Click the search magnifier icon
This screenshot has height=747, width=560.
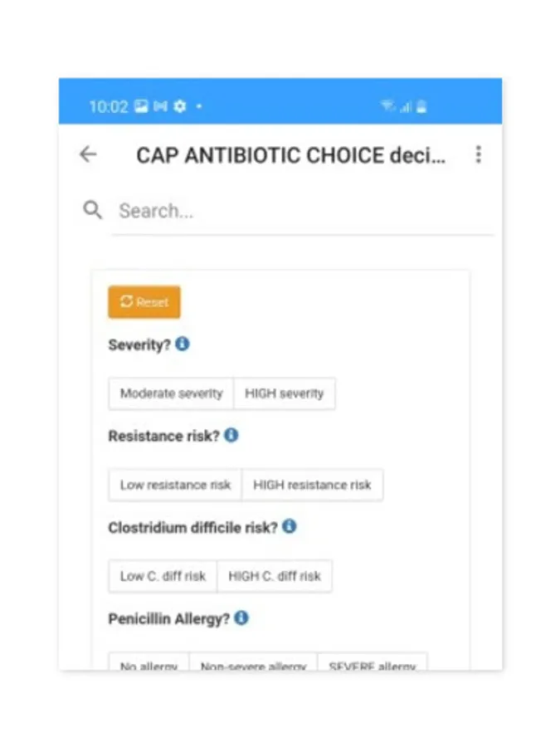click(93, 210)
